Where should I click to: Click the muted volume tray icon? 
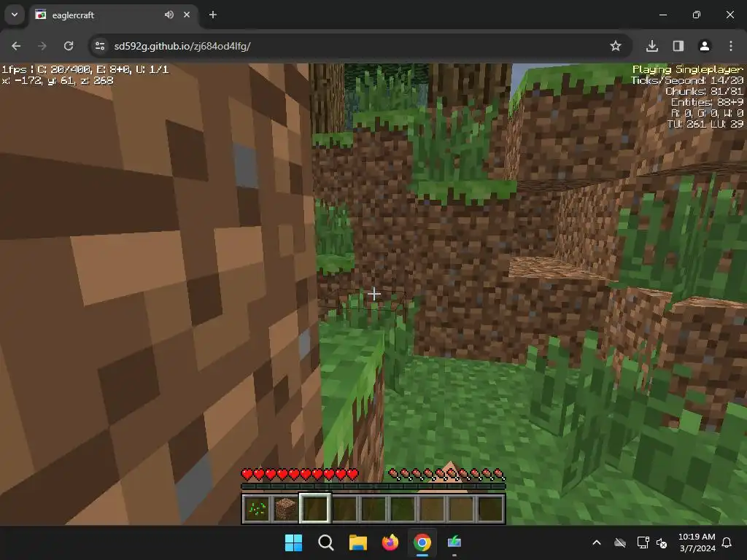(x=662, y=542)
